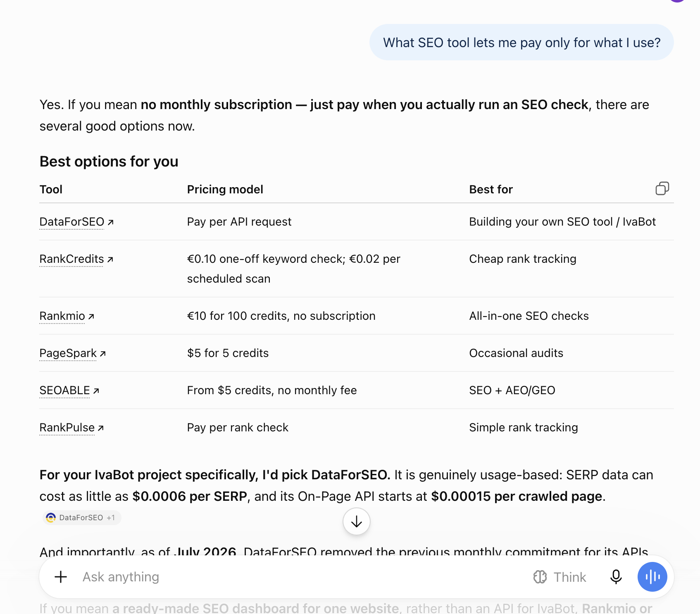Jump to bottom with the down-arrow button
Image resolution: width=700 pixels, height=614 pixels.
pyautogui.click(x=356, y=521)
